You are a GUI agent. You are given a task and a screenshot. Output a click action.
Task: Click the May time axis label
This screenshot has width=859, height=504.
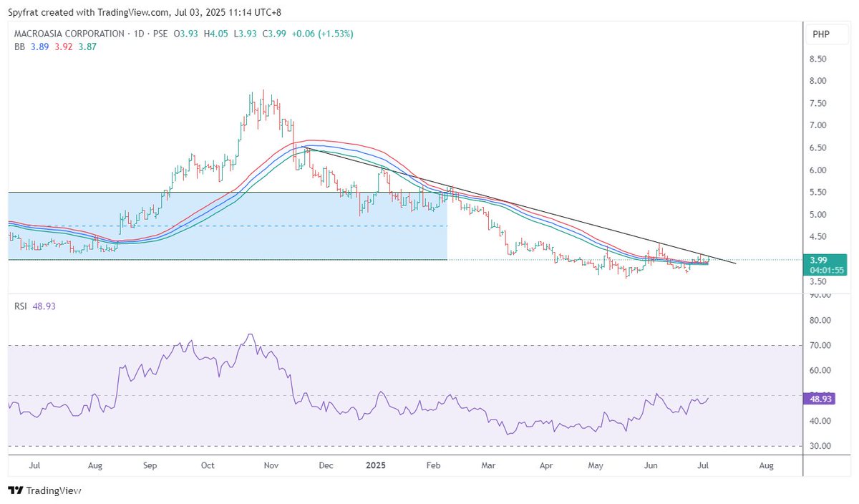[x=597, y=465]
